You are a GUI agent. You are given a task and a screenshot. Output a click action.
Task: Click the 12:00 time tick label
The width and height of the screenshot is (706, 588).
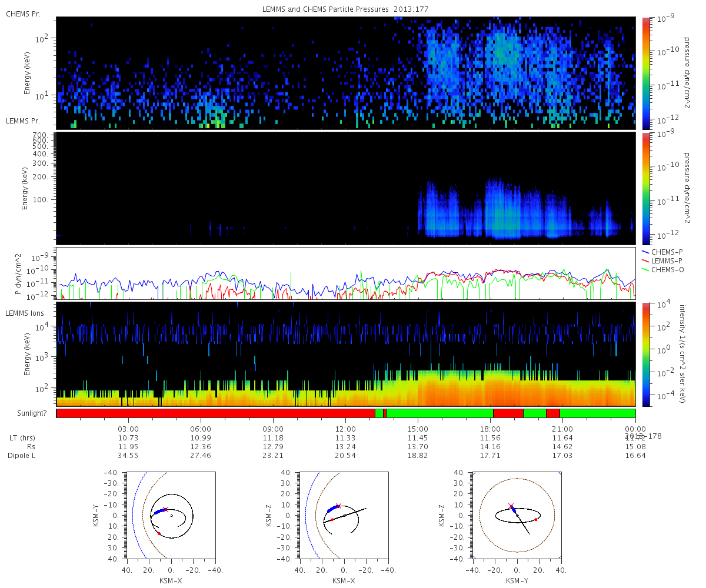point(345,429)
